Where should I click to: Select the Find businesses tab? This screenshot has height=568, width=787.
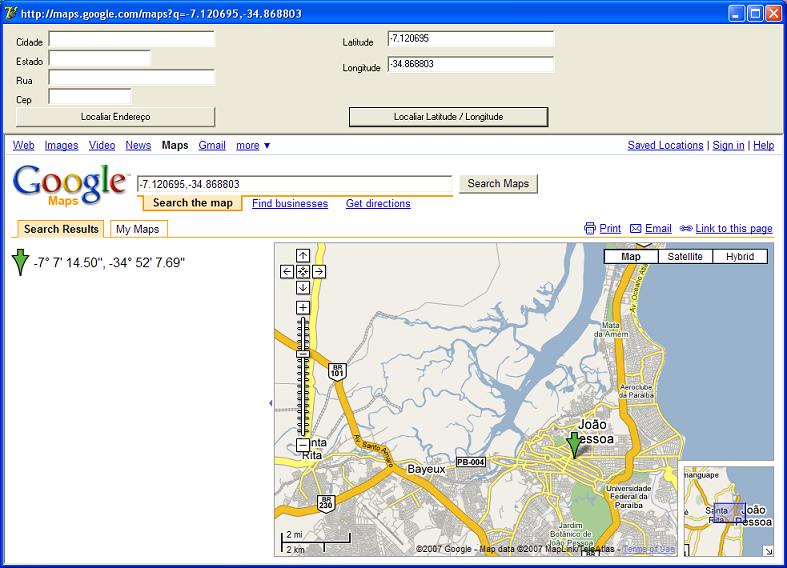click(x=290, y=204)
